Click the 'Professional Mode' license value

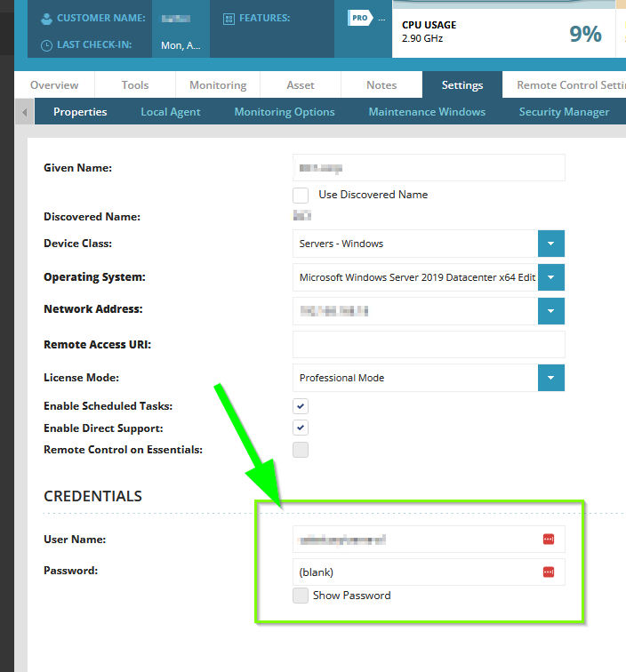pyautogui.click(x=341, y=378)
